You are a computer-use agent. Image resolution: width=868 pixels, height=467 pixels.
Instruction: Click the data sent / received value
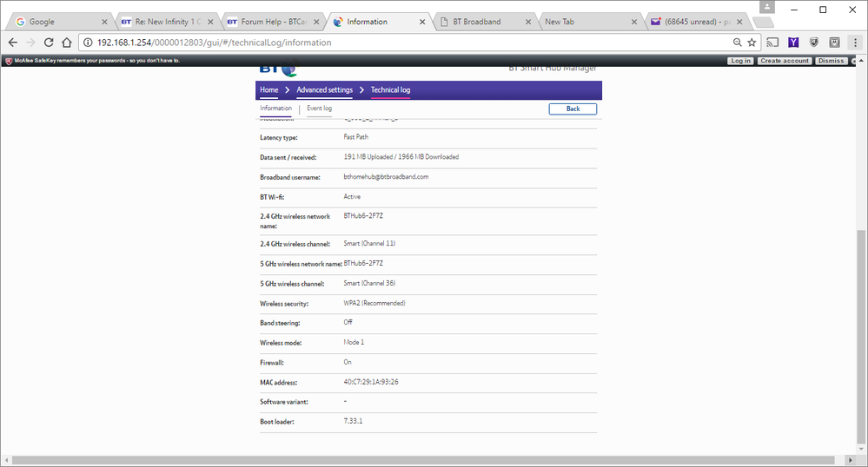401,157
